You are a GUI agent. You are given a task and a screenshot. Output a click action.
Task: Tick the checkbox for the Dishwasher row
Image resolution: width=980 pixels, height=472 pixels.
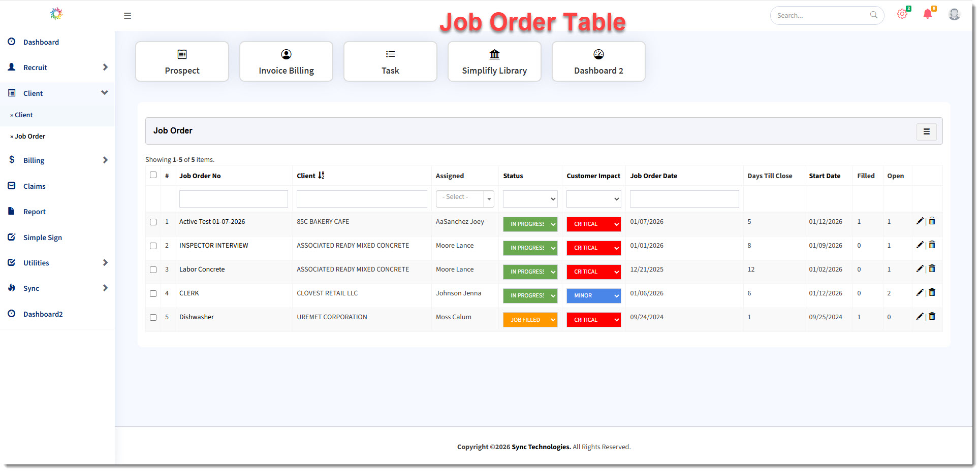(x=153, y=318)
